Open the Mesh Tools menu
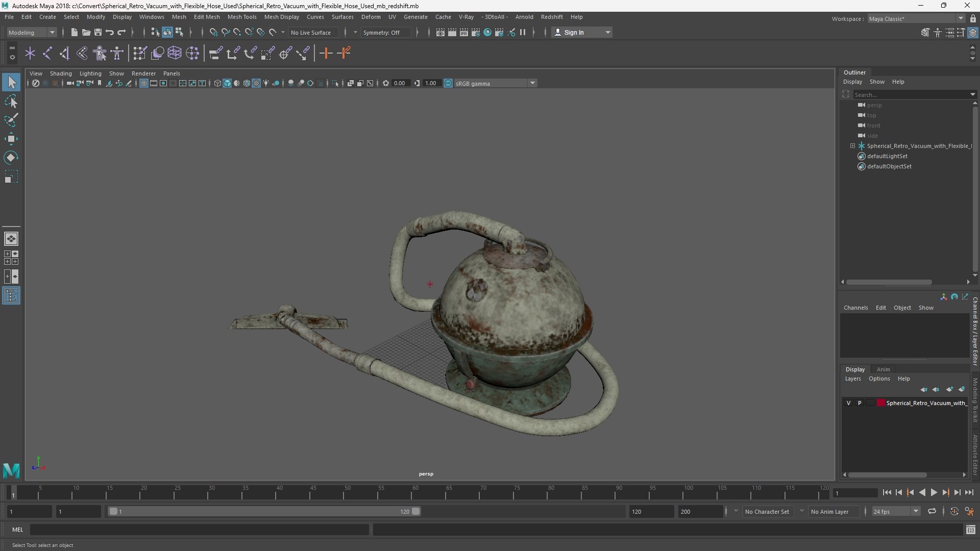The width and height of the screenshot is (980, 551). click(x=242, y=17)
